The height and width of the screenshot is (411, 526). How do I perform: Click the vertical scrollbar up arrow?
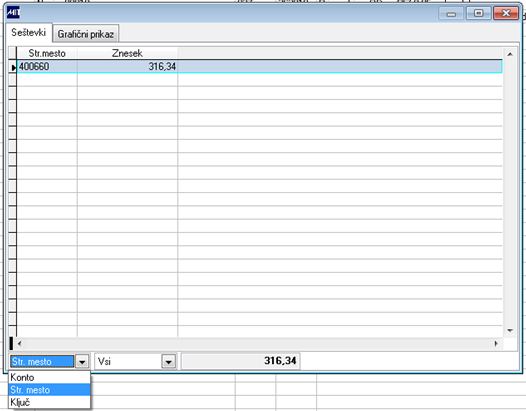pos(510,54)
